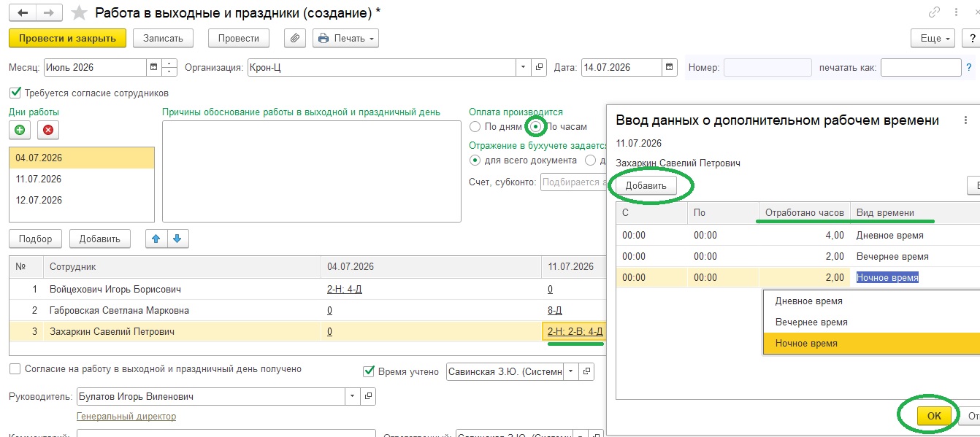Select 2,00 hours cell for Вечернее время
The width and height of the screenshot is (980, 437).
point(805,256)
